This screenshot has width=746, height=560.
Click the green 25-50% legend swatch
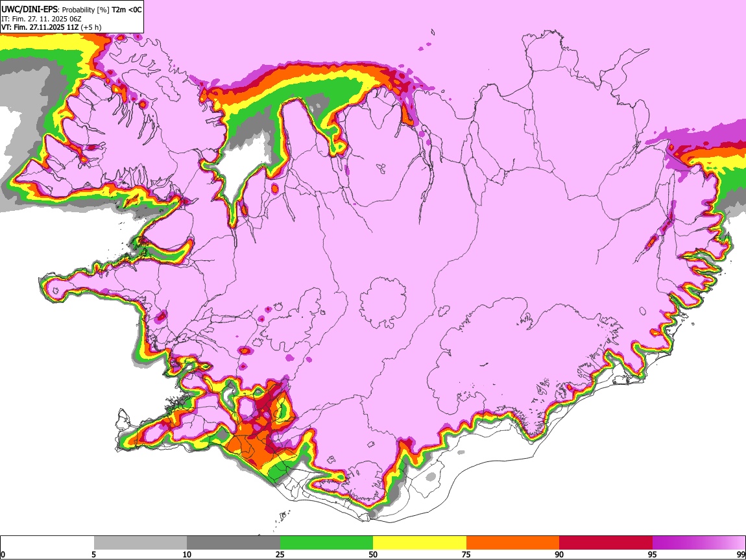click(x=326, y=543)
